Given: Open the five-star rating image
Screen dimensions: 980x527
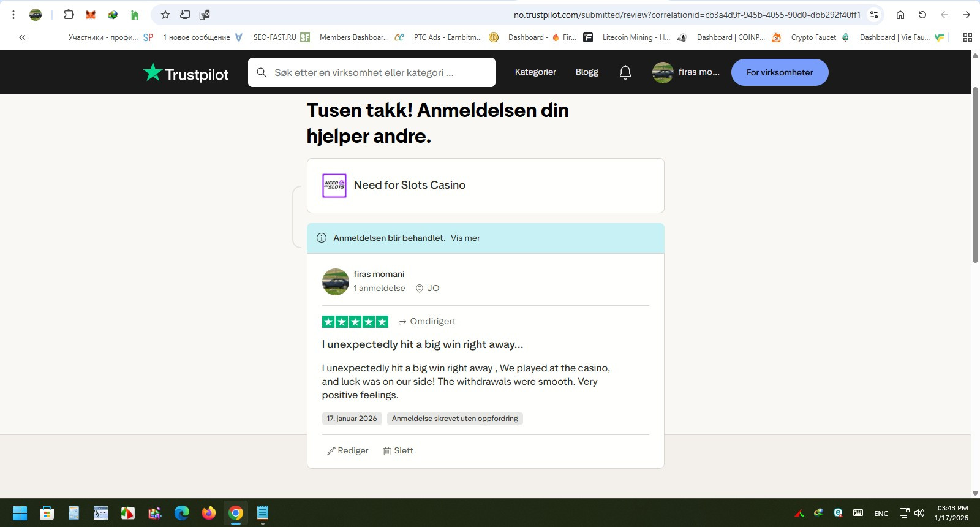Looking at the screenshot, I should 355,322.
